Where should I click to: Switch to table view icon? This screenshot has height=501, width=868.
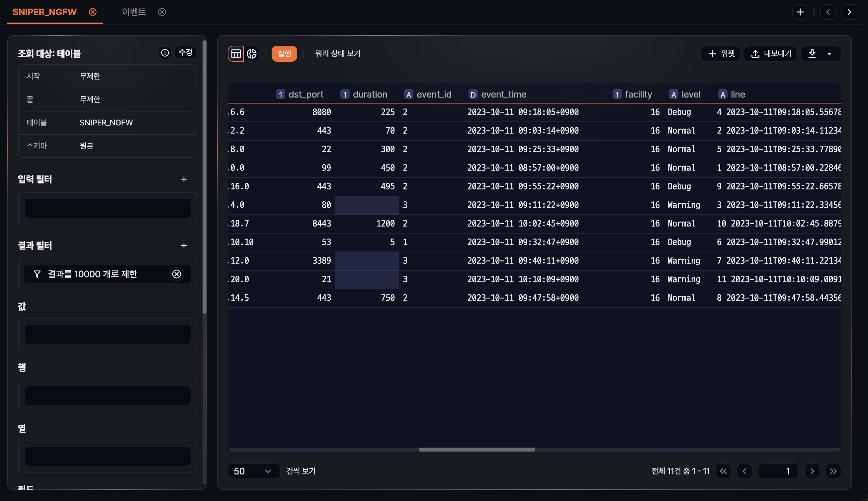tap(236, 54)
